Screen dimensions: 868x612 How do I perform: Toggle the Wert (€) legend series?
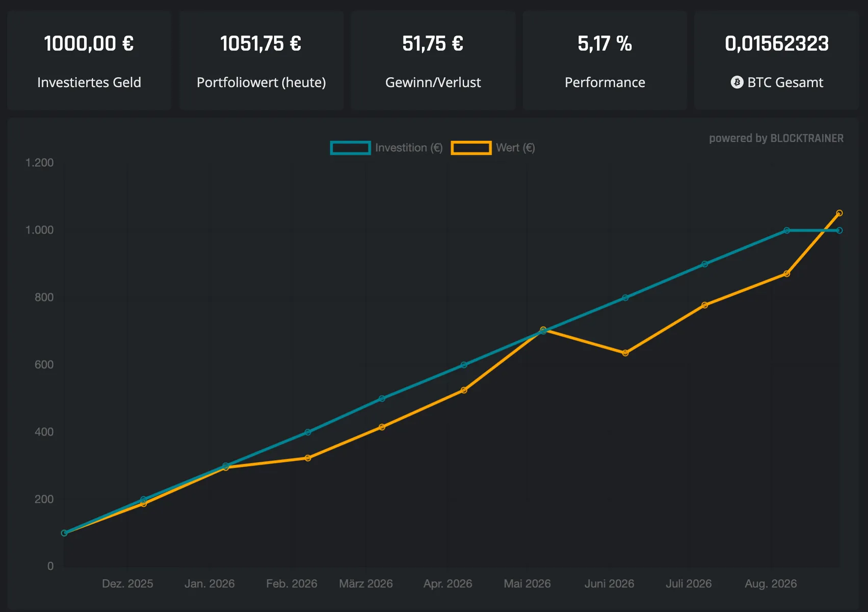(x=493, y=148)
